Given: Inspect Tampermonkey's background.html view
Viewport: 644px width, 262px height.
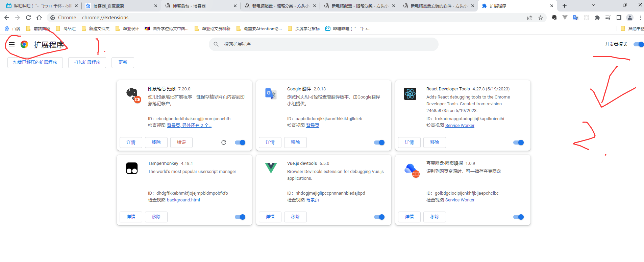Looking at the screenshot, I should (x=183, y=200).
